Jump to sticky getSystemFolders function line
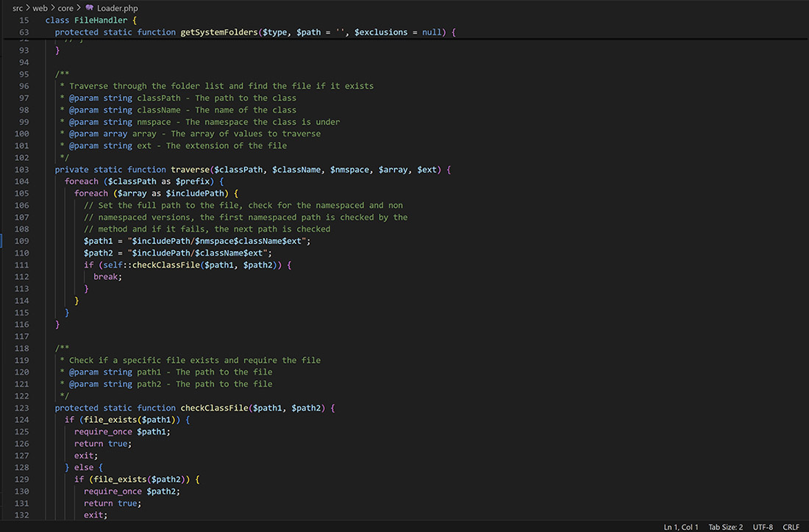This screenshot has height=532, width=809. coord(224,32)
